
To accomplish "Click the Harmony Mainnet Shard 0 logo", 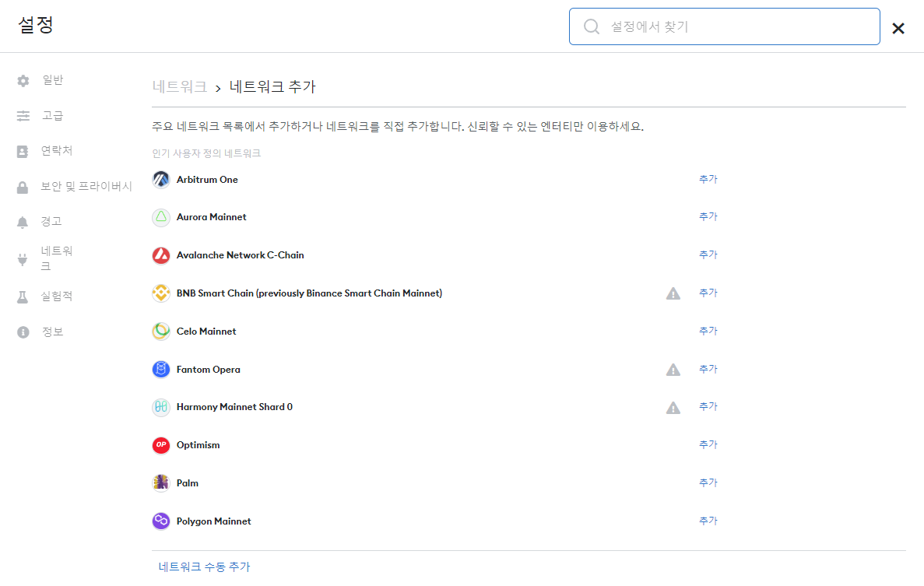I will coord(161,407).
